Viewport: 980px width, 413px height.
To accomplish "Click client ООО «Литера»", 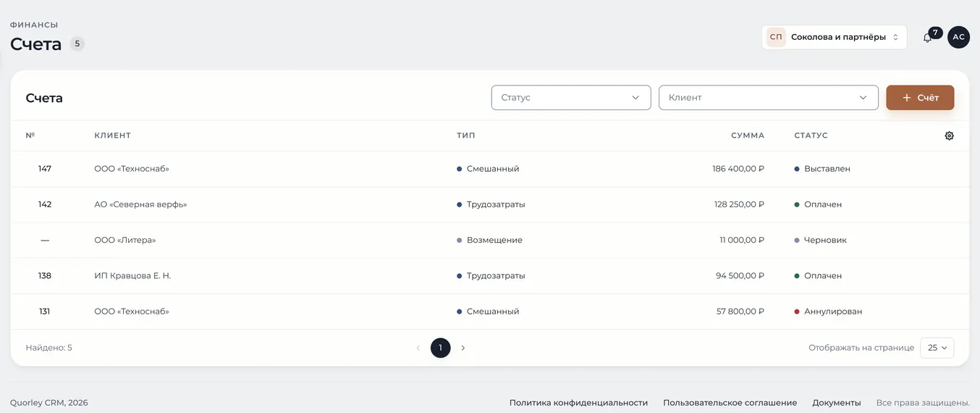I will pyautogui.click(x=125, y=240).
